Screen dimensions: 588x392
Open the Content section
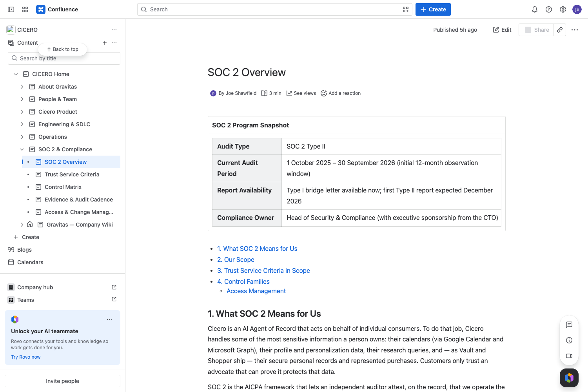point(27,43)
